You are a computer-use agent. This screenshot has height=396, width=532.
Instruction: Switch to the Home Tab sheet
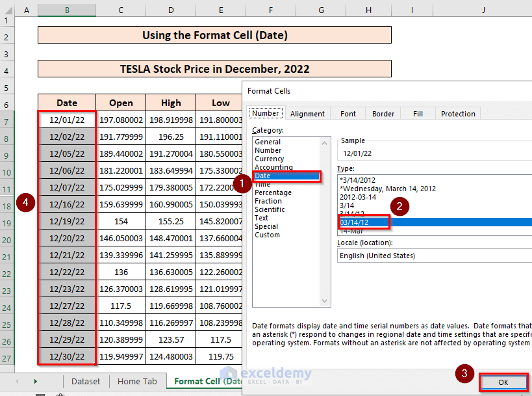(x=137, y=382)
